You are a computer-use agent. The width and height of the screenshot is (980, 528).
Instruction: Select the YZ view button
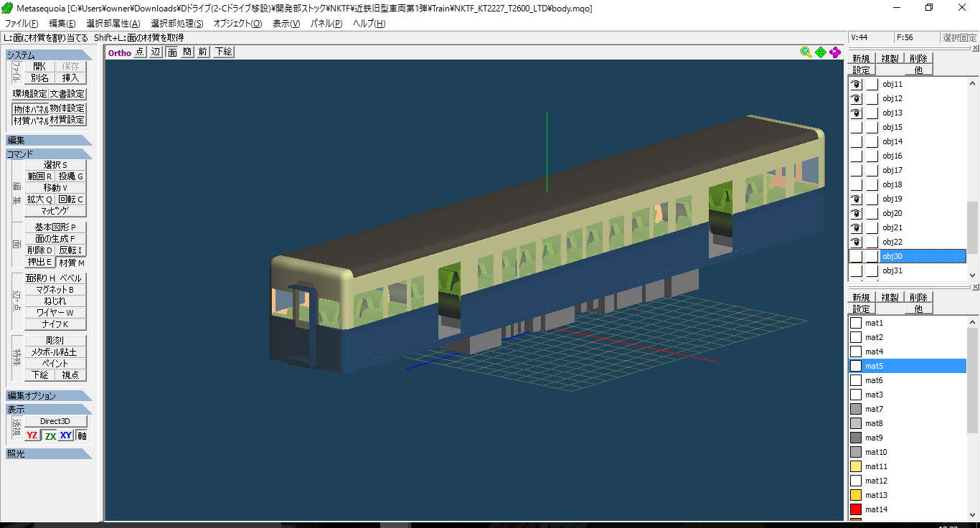point(32,435)
